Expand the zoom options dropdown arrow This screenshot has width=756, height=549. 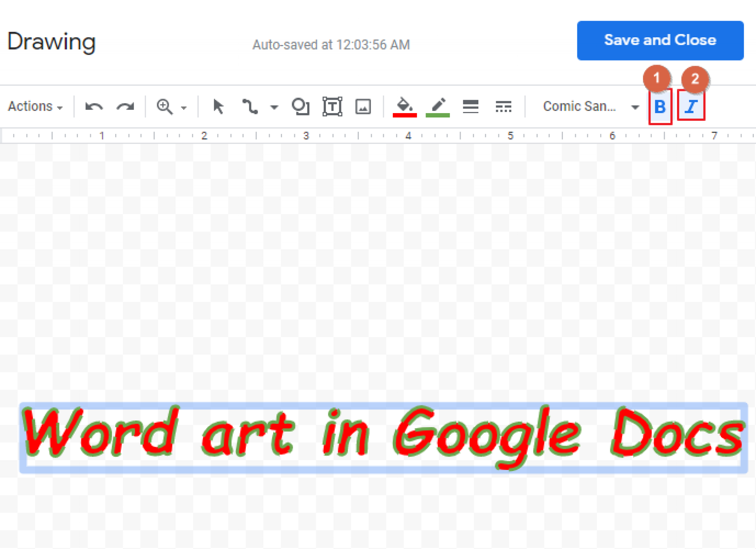[x=184, y=108]
